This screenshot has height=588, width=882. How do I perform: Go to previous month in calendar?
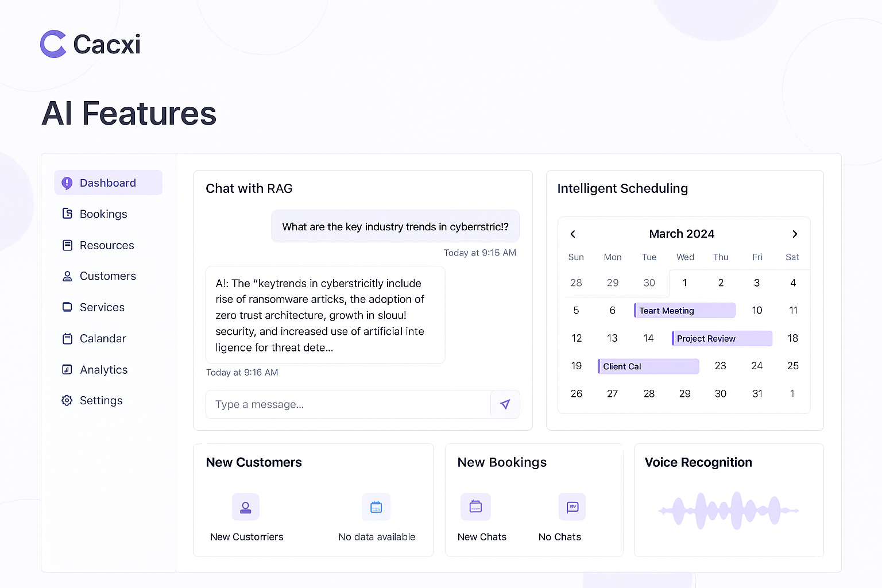point(572,234)
